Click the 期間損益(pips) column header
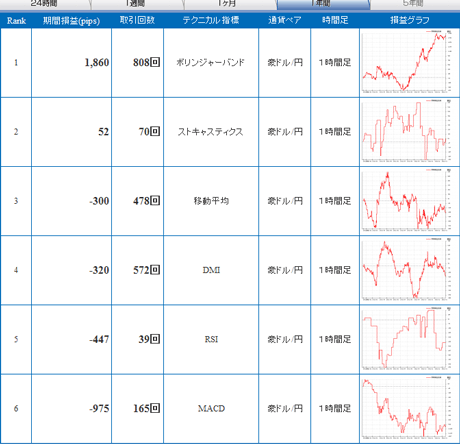Image resolution: width=460 pixels, height=444 pixels. (71, 21)
